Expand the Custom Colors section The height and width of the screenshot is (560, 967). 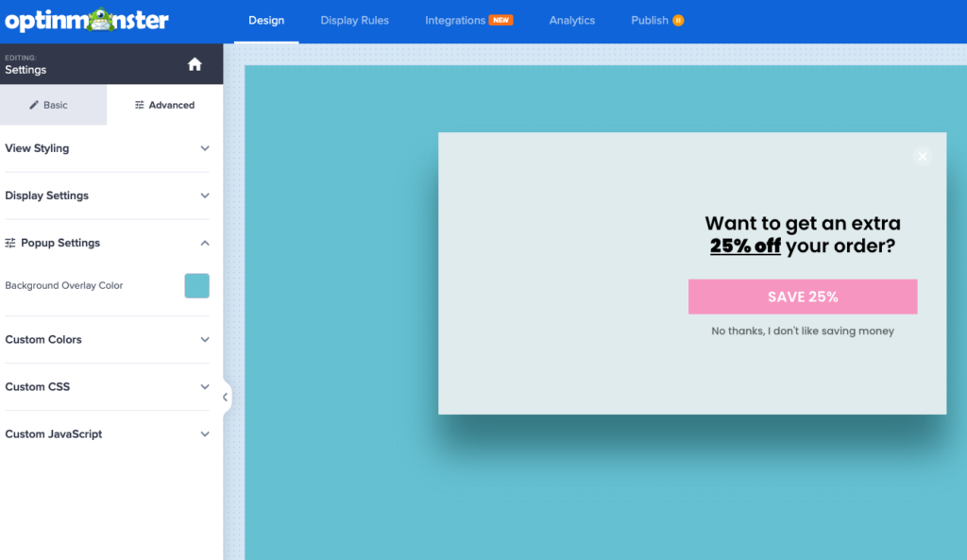pos(205,339)
